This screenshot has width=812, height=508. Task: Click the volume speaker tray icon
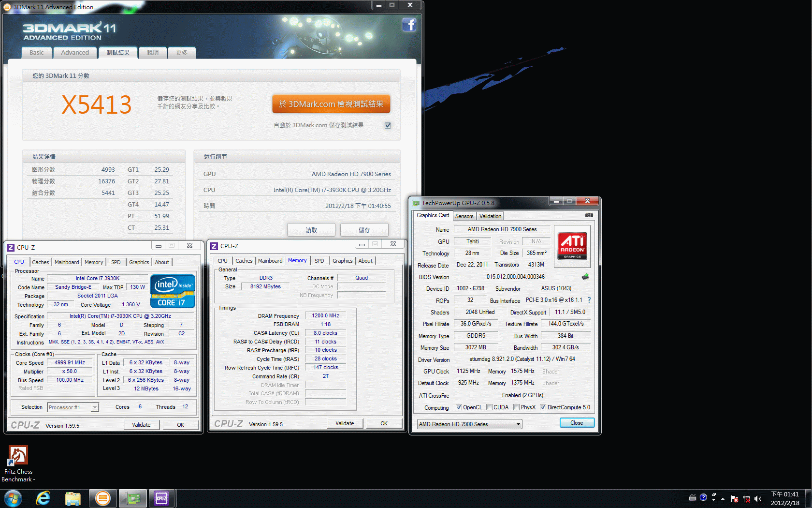tap(757, 498)
